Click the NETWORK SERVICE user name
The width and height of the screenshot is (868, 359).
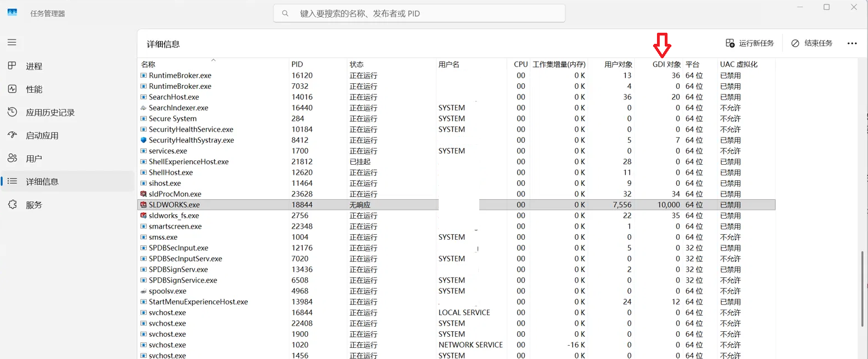471,345
